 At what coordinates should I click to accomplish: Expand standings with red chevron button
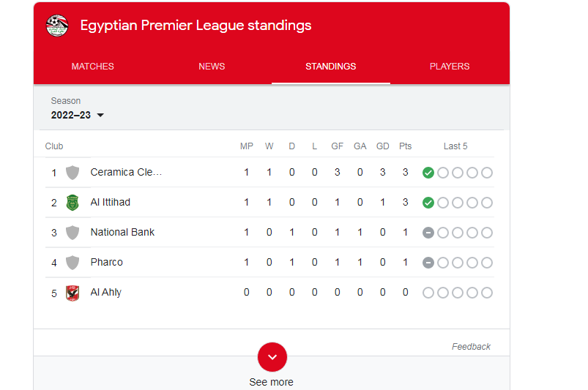point(272,357)
